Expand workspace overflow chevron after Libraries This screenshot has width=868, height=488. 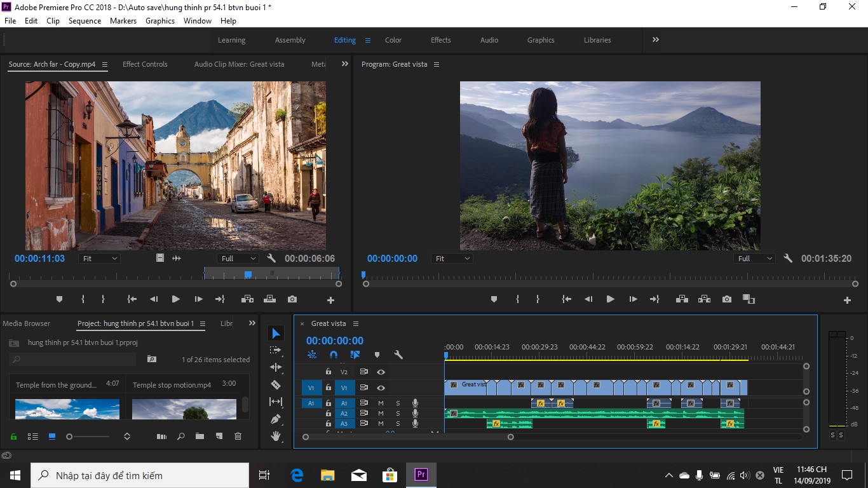[655, 39]
